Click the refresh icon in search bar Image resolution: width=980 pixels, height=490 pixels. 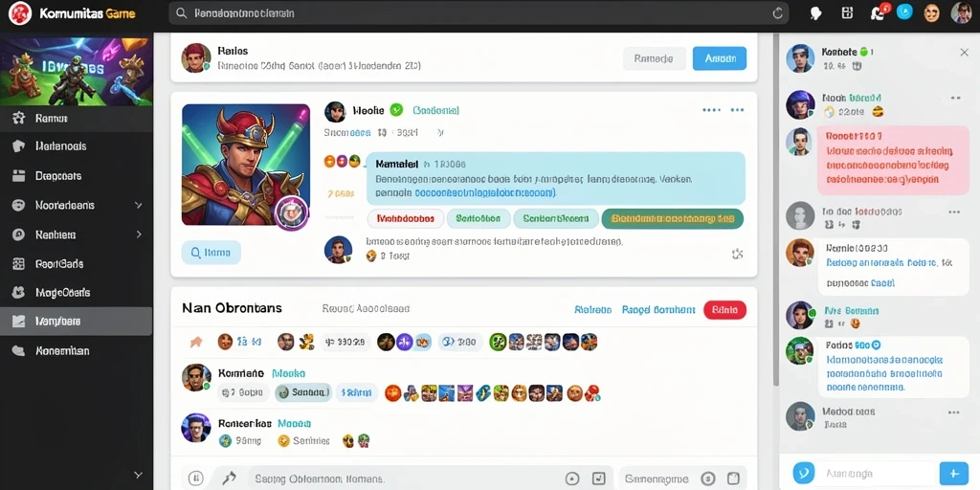(777, 13)
